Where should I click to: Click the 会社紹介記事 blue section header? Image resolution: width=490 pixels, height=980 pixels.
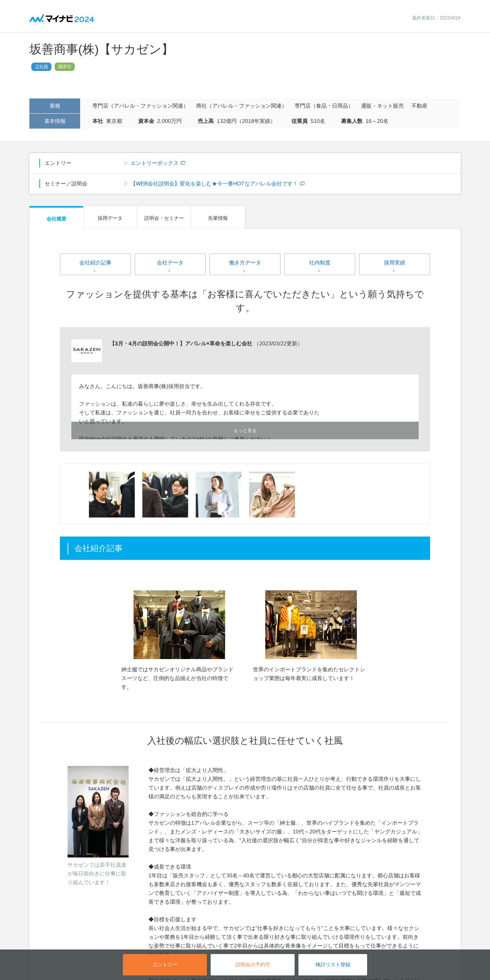point(245,548)
